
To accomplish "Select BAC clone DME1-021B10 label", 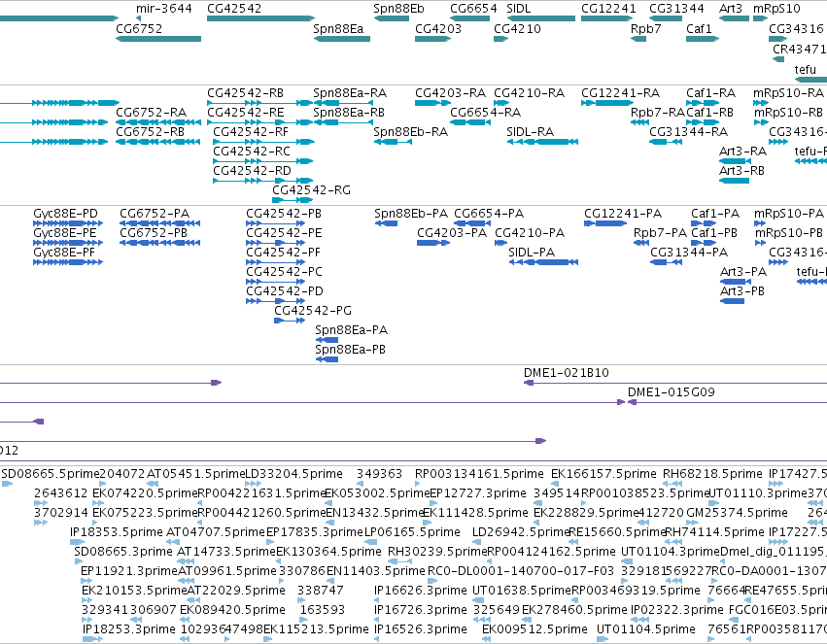I will (566, 373).
